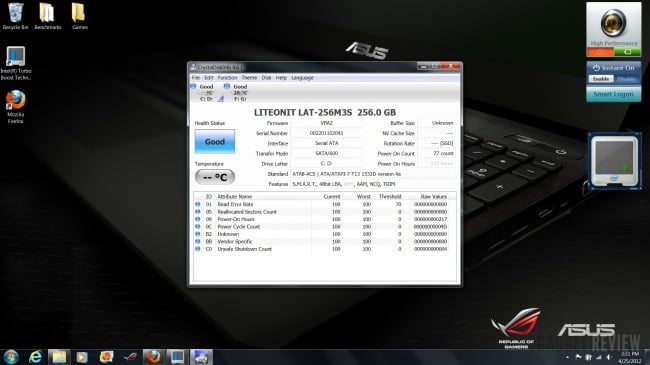The width and height of the screenshot is (650, 365).
Task: Click the Read Error Rate status icon
Action: click(x=198, y=204)
